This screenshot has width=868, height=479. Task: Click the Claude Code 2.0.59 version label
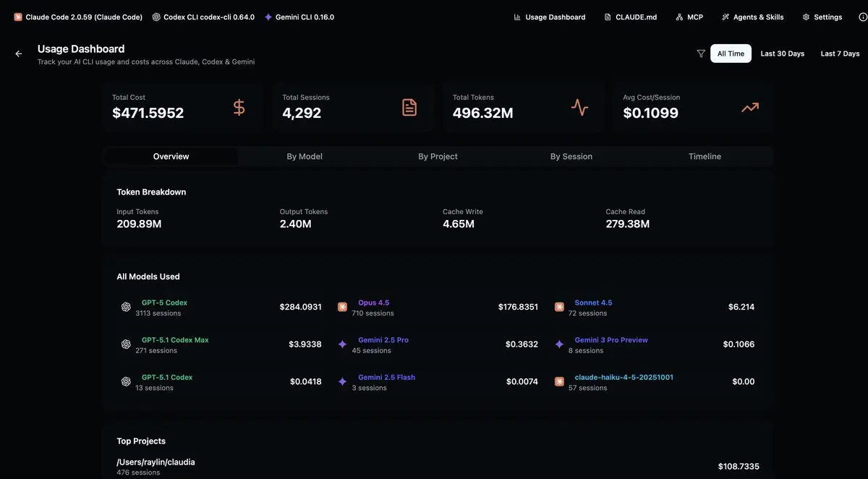pyautogui.click(x=84, y=17)
